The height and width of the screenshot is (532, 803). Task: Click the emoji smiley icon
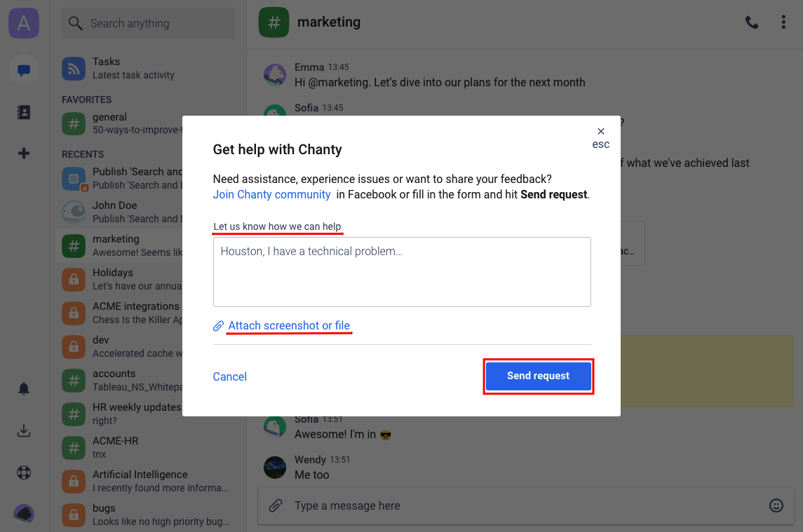click(776, 505)
